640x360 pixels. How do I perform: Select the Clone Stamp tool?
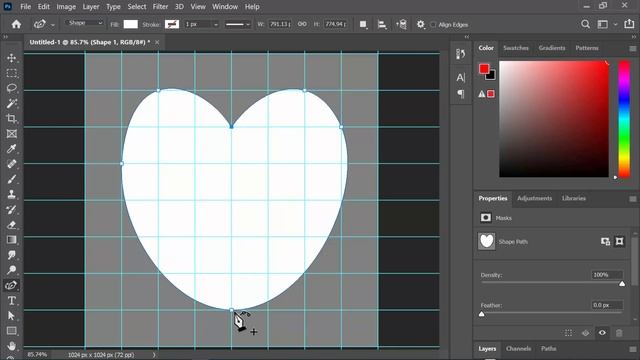11,194
